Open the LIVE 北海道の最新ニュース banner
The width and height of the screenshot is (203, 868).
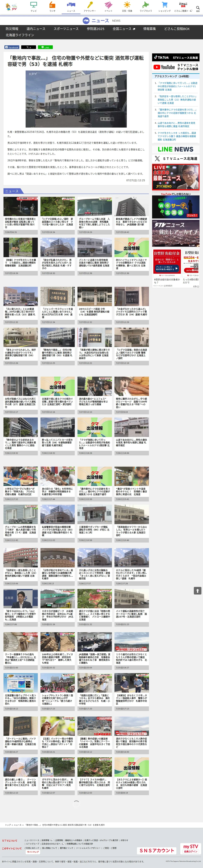tap(176, 177)
